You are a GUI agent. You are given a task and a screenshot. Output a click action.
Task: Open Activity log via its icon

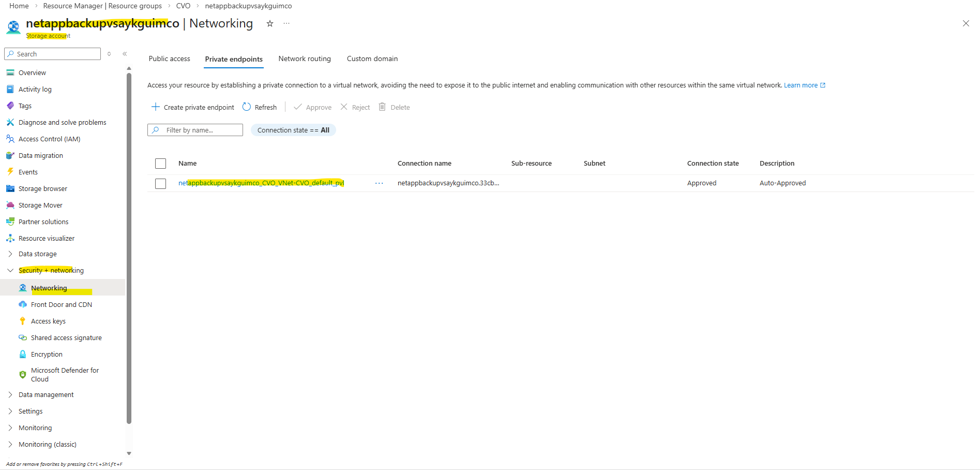[10, 89]
